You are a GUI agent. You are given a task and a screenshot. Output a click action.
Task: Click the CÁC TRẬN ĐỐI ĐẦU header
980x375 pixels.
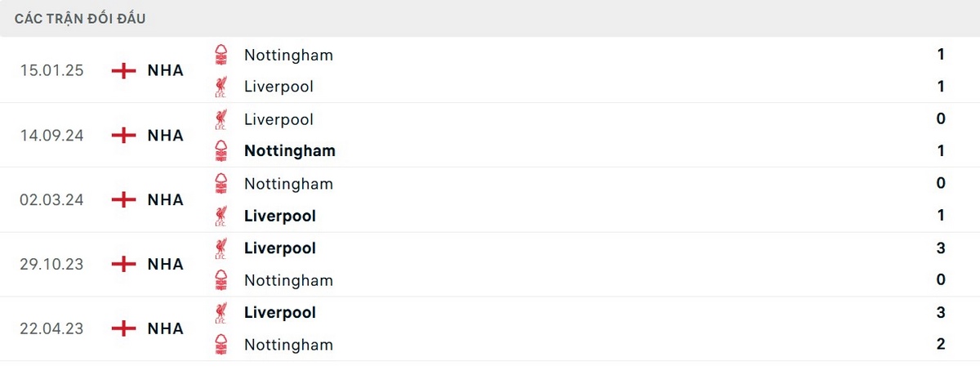(x=80, y=19)
